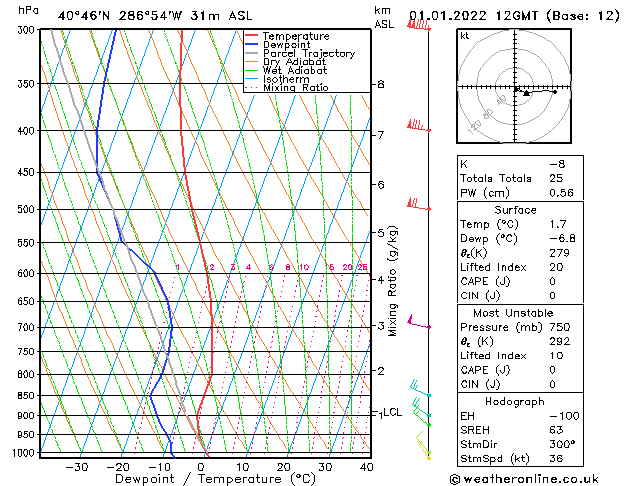Click the 500 hPa pressure axis label
The image size is (629, 486).
point(26,209)
